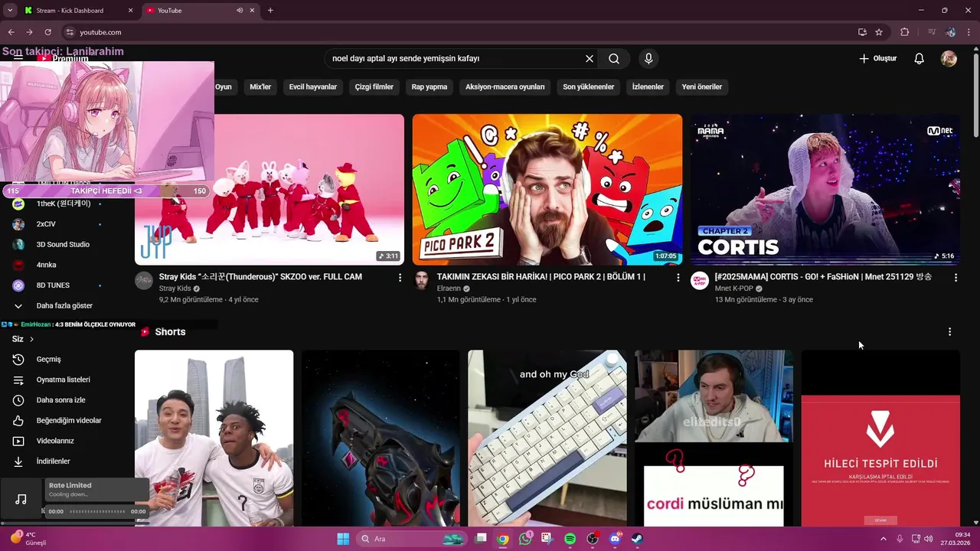Select the Evcil hayvanlar filter chip
Screen dimensions: 980x551
(x=312, y=86)
